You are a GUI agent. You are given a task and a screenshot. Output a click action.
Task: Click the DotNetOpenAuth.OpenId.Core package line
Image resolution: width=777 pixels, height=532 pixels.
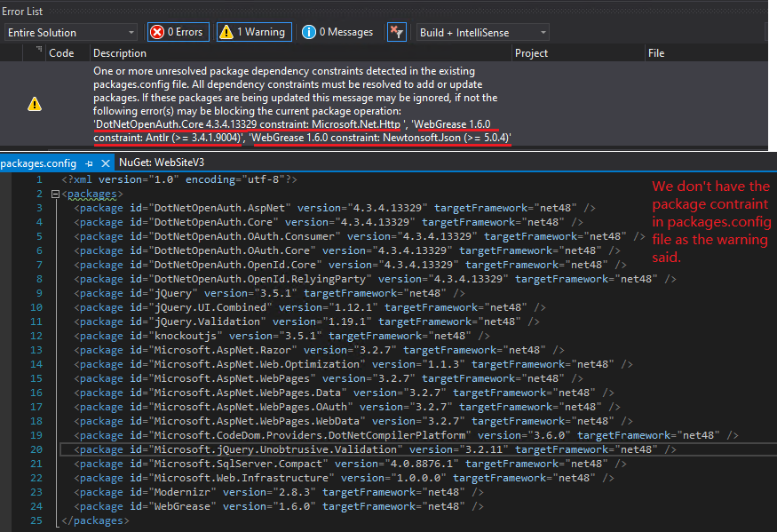tap(350, 265)
